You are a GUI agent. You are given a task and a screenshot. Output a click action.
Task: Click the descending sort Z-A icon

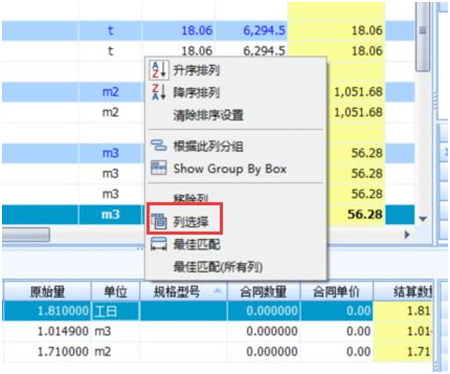[x=159, y=92]
